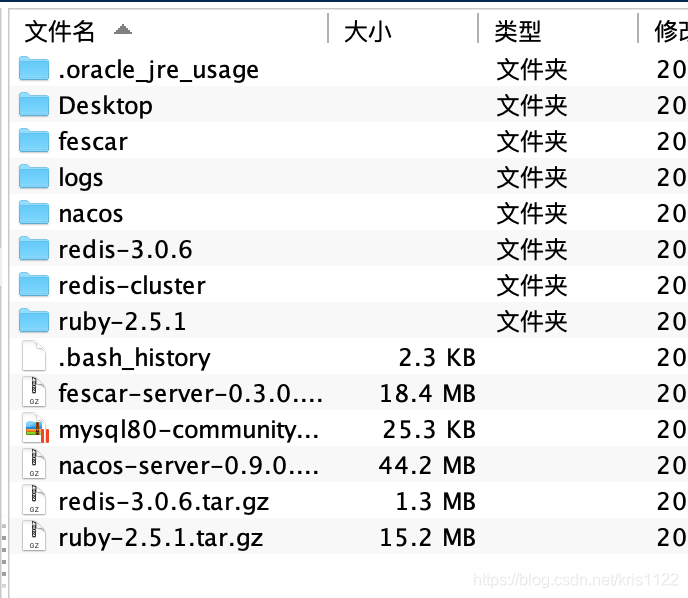688x598 pixels.
Task: Click the fescar folder icon
Action: (x=34, y=141)
